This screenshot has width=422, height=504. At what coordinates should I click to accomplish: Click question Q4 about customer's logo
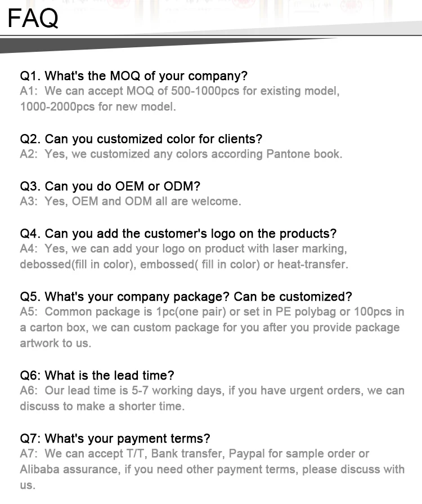(x=178, y=234)
